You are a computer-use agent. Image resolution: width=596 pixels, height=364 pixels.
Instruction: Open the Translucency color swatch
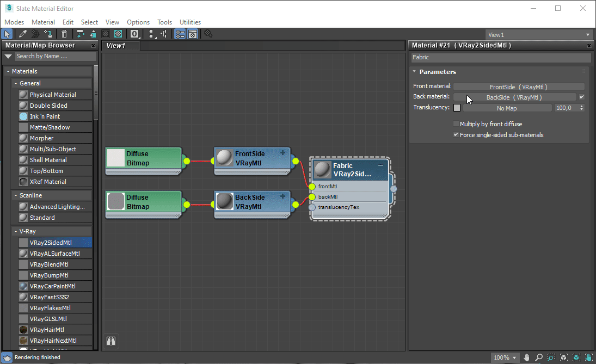coord(457,108)
